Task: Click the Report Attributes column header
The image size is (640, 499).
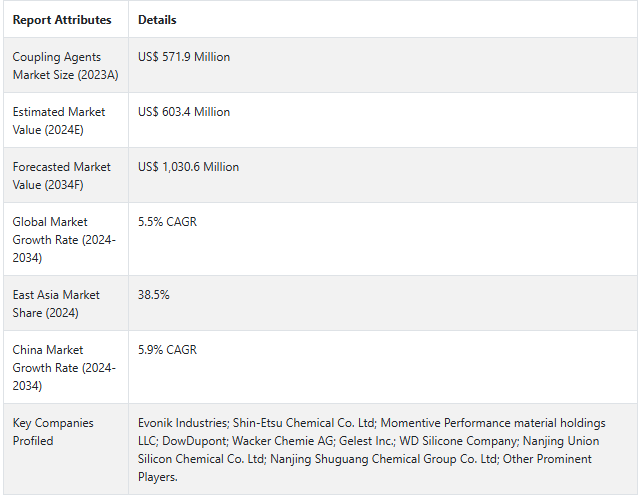Action: point(60,20)
